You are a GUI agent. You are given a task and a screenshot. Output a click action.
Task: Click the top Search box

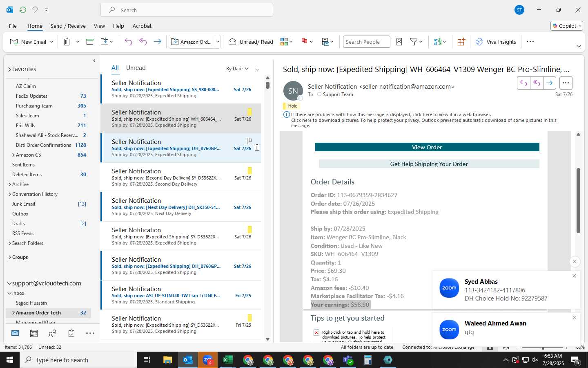(187, 10)
